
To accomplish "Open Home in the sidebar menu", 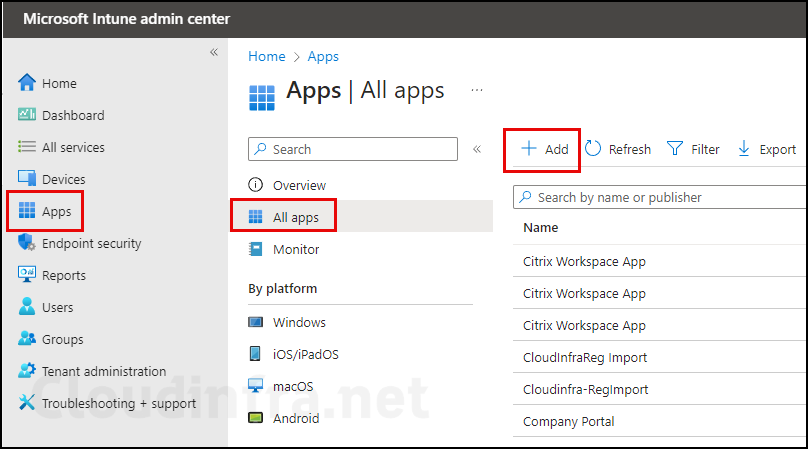I will 59,84.
